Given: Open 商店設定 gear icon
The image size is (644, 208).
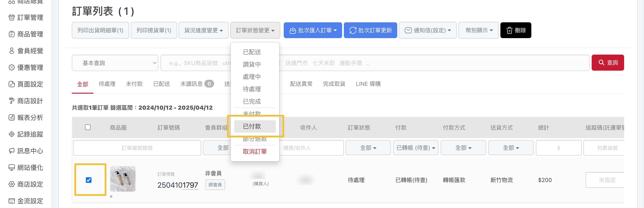Looking at the screenshot, I should (11, 184).
